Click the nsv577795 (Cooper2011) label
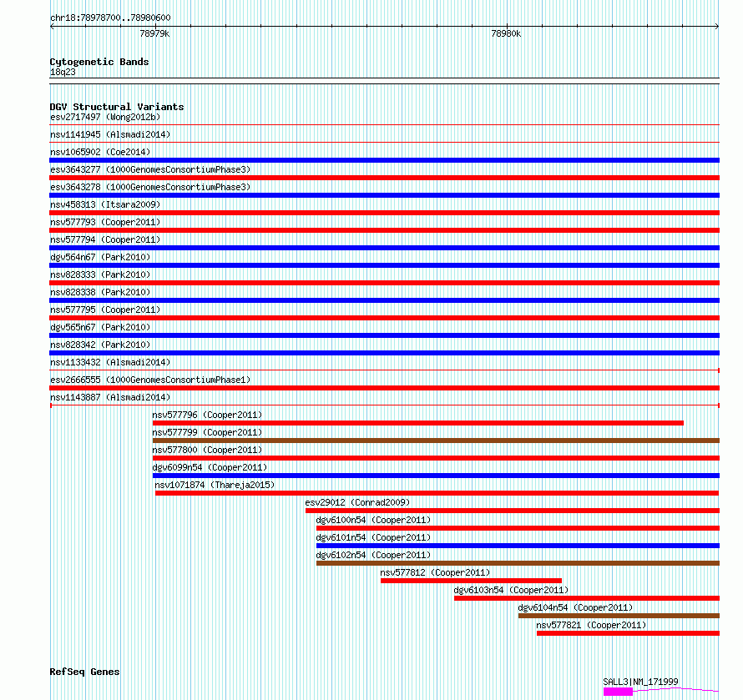Image resolution: width=743 pixels, height=700 pixels. click(105, 310)
